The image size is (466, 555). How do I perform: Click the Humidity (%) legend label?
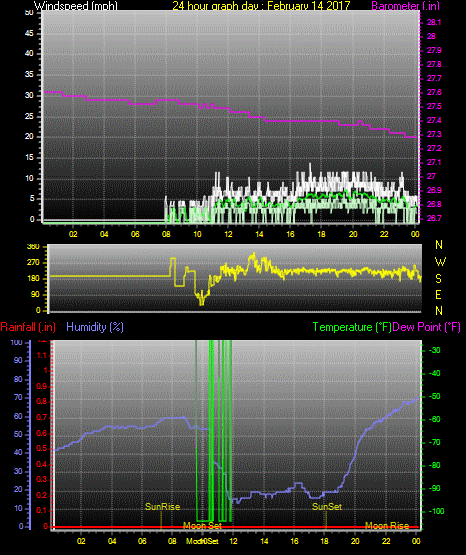95,327
